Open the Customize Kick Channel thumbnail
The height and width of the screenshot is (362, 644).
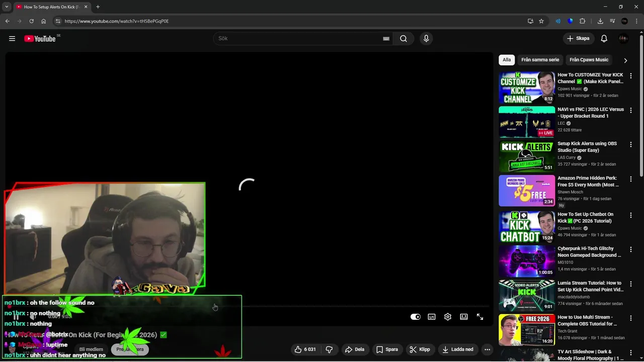[527, 87]
